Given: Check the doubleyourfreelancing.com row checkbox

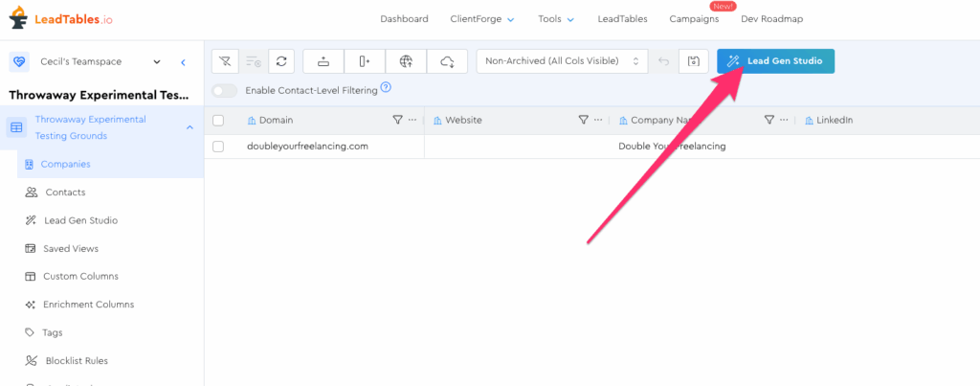Looking at the screenshot, I should click(218, 147).
